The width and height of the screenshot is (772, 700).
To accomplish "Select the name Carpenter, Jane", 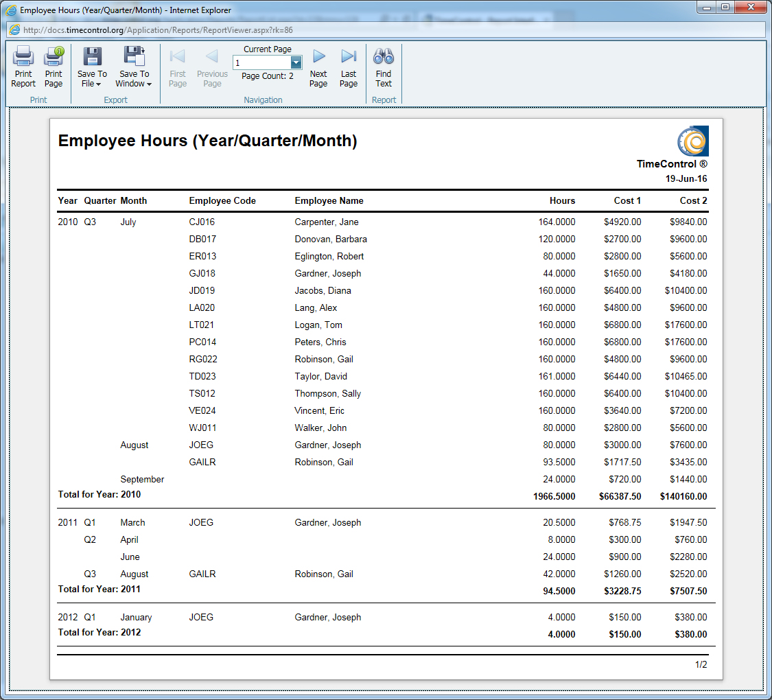I will (x=327, y=222).
